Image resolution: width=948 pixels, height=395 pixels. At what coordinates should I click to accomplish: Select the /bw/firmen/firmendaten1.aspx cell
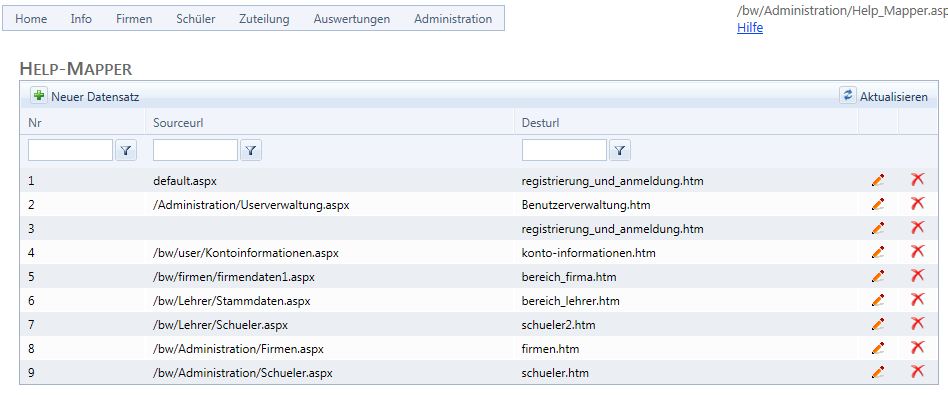coord(233,277)
